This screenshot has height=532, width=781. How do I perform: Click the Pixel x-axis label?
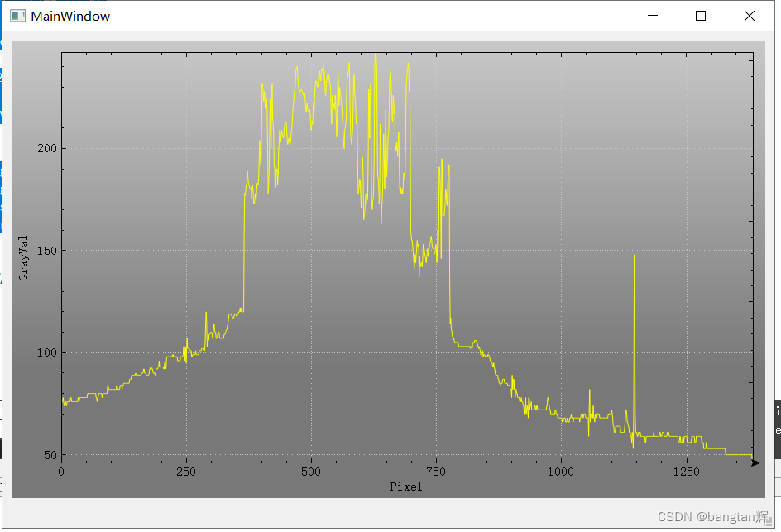(x=406, y=486)
